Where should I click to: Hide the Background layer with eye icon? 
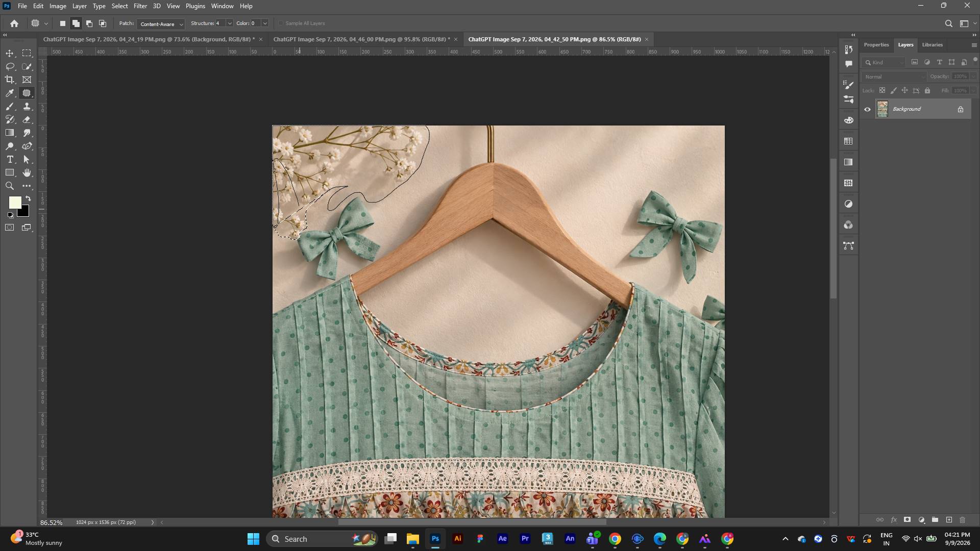(x=867, y=109)
